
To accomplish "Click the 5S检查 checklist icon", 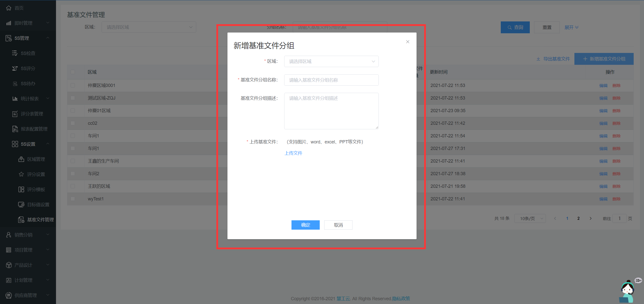I will point(15,53).
